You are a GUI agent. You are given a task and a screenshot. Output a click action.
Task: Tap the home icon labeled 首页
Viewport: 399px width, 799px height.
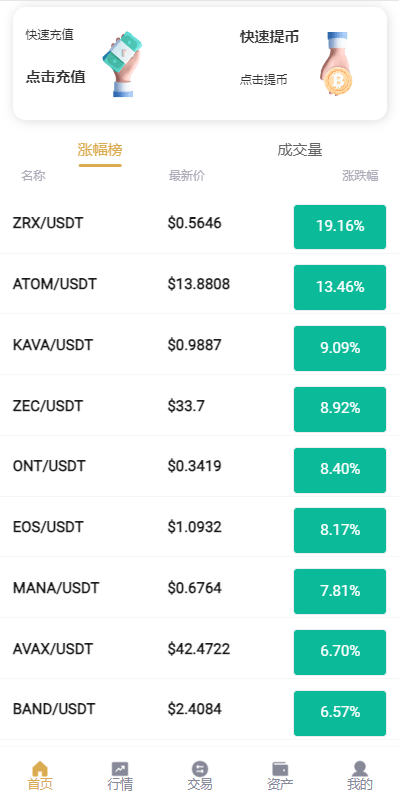click(40, 768)
